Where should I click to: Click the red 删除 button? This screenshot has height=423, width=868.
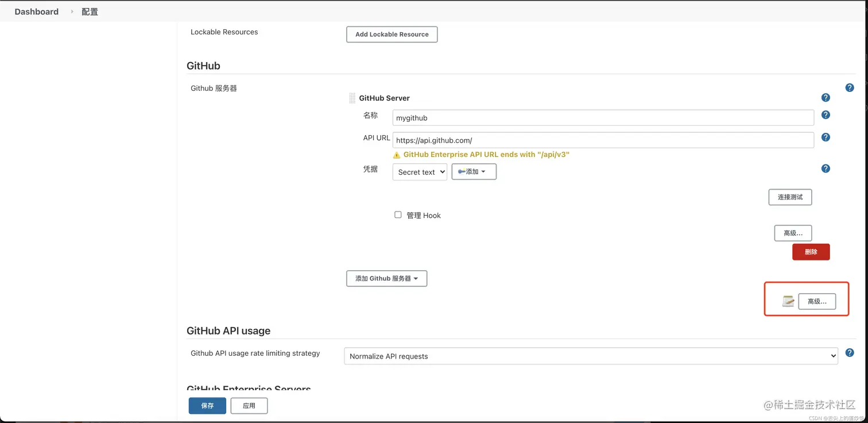click(x=811, y=252)
